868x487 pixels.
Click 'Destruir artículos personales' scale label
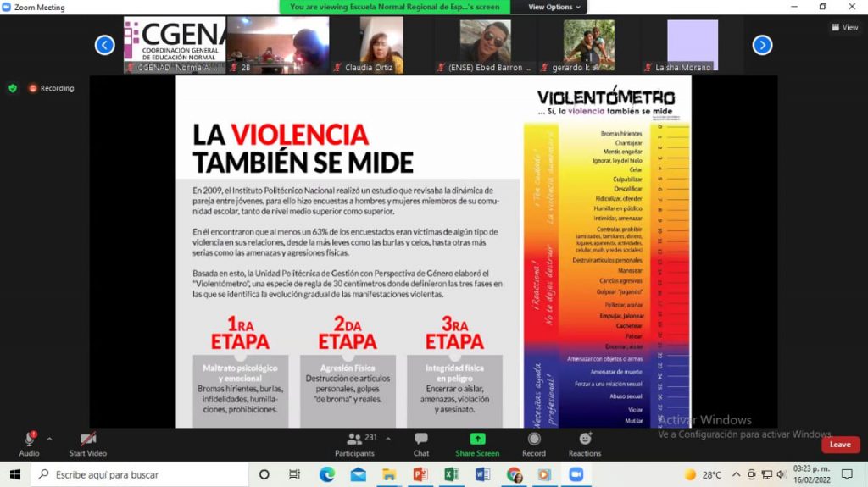pyautogui.click(x=607, y=260)
